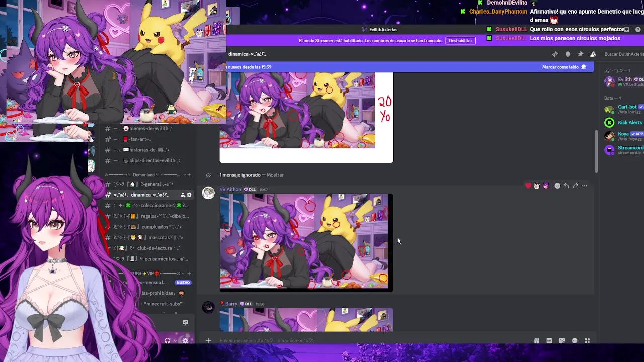Add red heart reaction to VicAithon message
This screenshot has height=362, width=644.
coord(528,186)
